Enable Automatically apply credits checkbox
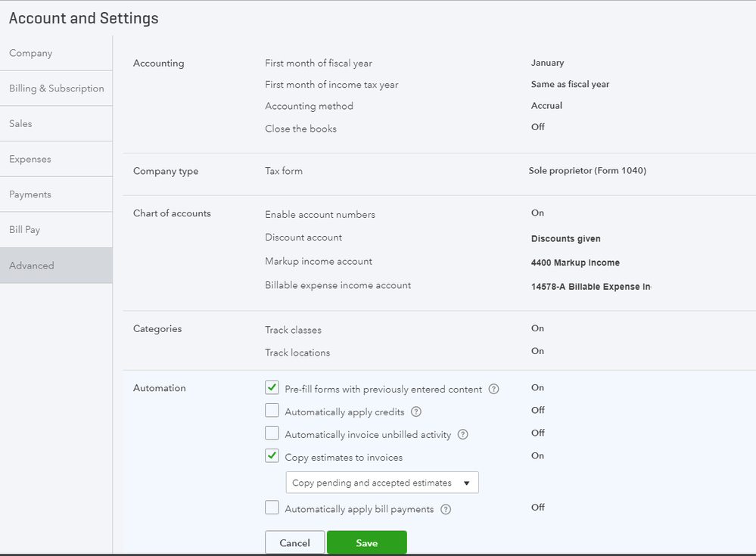Screen dimensions: 756x556 272,412
